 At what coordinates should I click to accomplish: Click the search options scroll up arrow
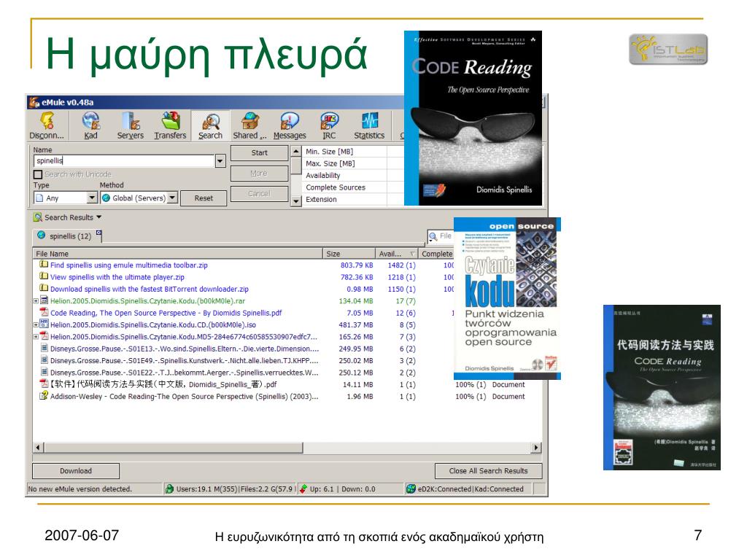click(x=296, y=151)
